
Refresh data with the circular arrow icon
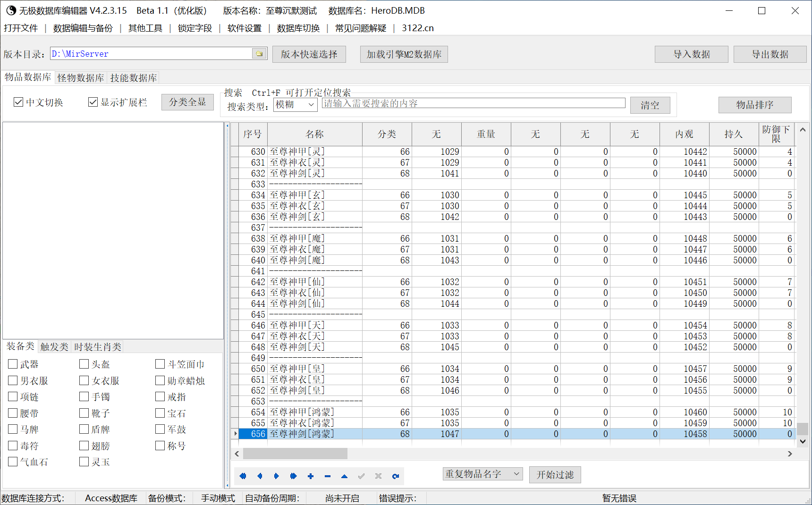point(396,476)
